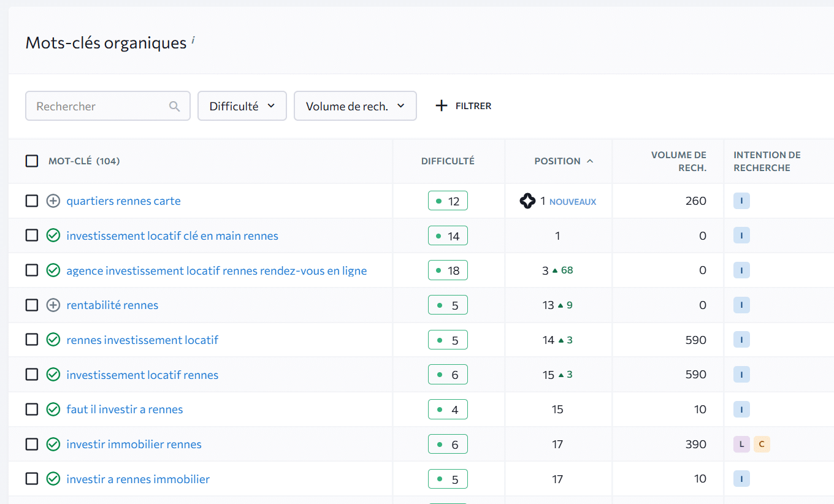
Task: Tick checkbox for investir a rennes immobilier
Action: coord(32,479)
